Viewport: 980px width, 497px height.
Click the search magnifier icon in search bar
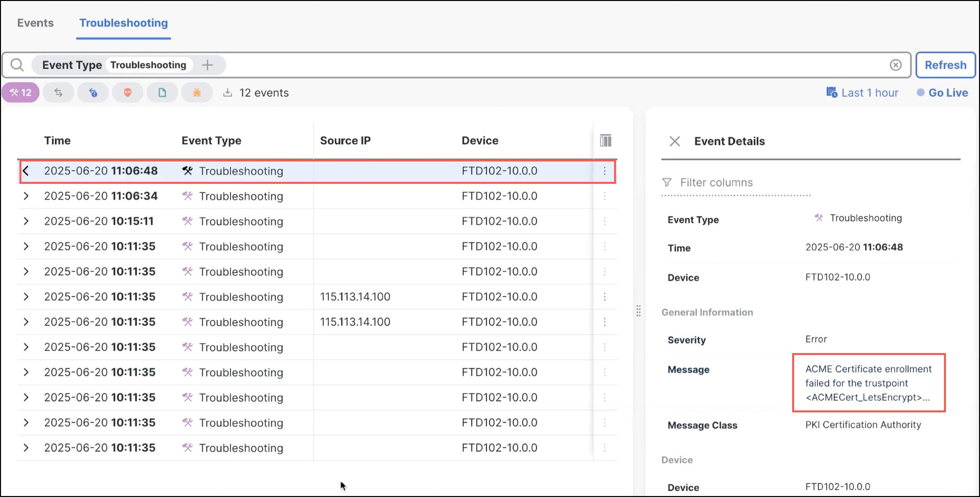(x=17, y=65)
